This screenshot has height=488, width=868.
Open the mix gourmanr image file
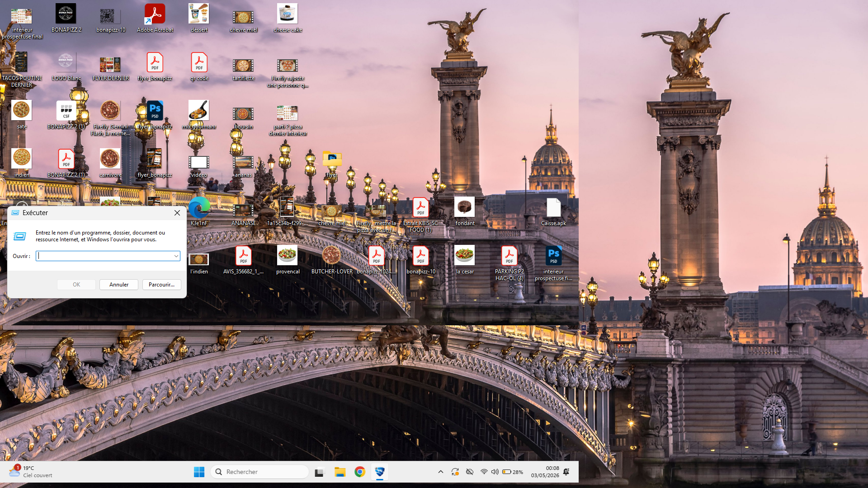[199, 115]
